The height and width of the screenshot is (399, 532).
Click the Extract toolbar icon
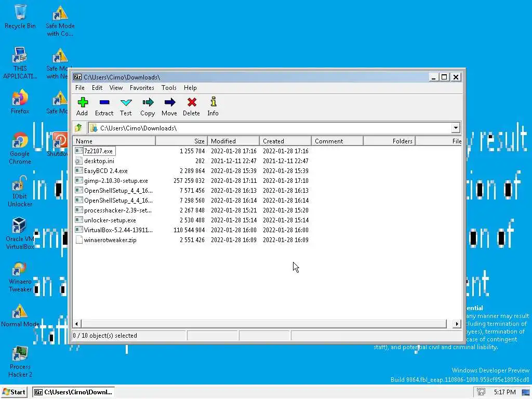104,102
